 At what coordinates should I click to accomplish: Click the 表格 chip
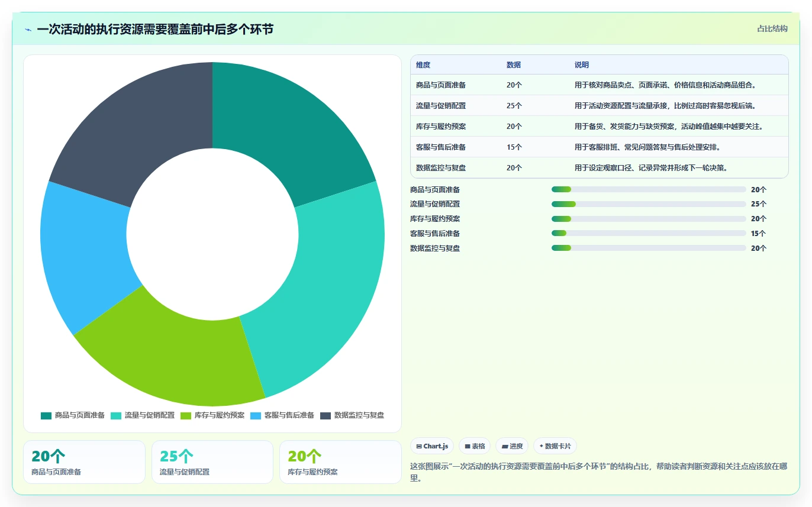475,446
